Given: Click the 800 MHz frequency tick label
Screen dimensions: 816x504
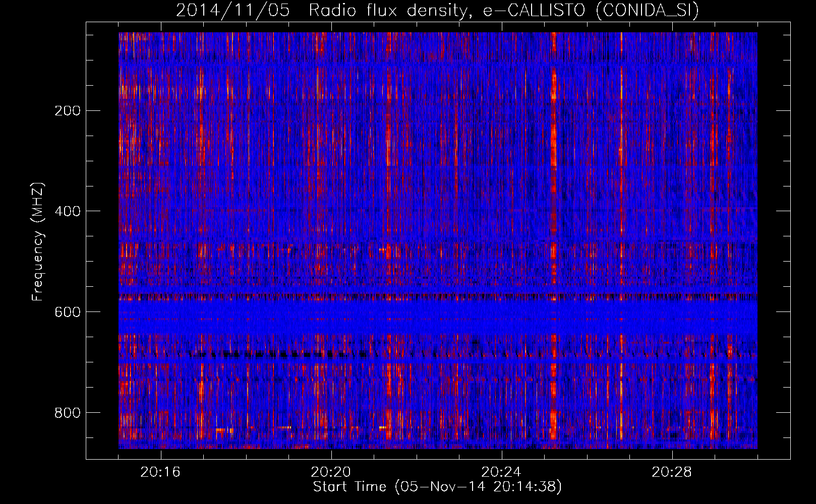Looking at the screenshot, I should click(x=67, y=413).
